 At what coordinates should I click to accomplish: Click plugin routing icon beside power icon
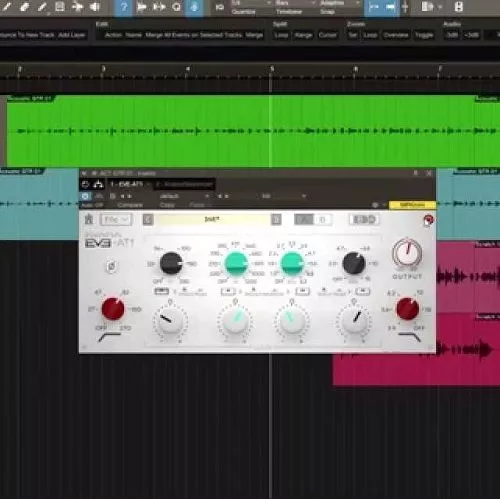98,184
